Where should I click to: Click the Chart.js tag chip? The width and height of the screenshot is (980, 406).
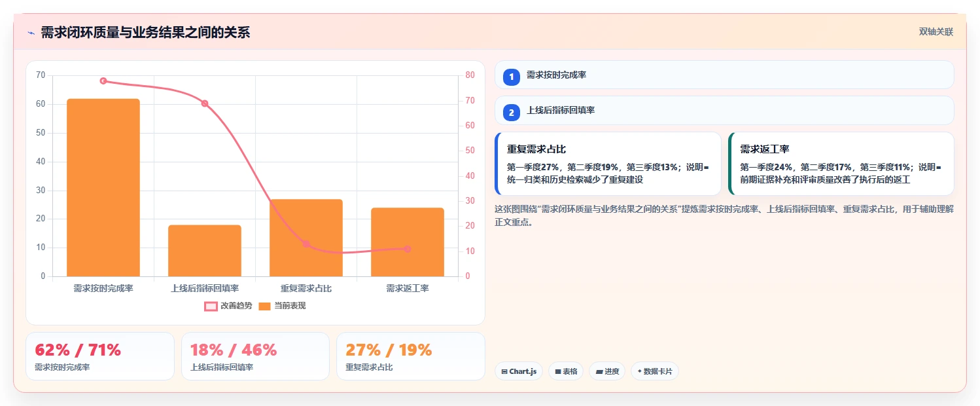coord(519,371)
